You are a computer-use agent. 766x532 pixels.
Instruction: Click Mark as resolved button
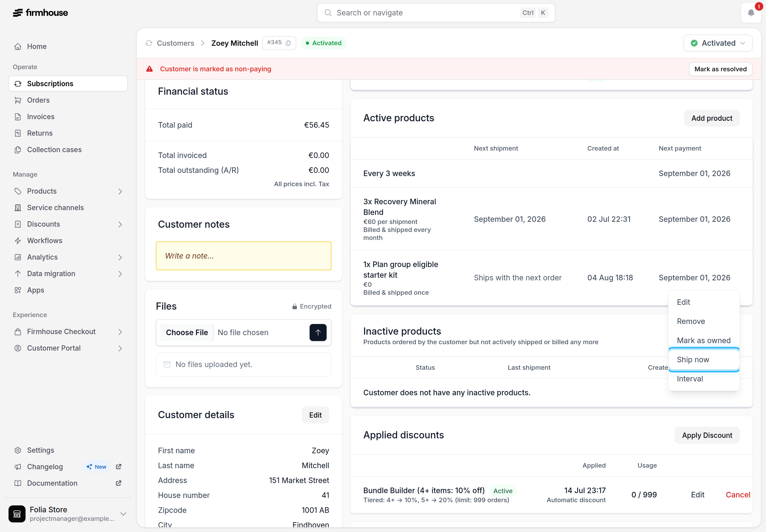coord(720,69)
